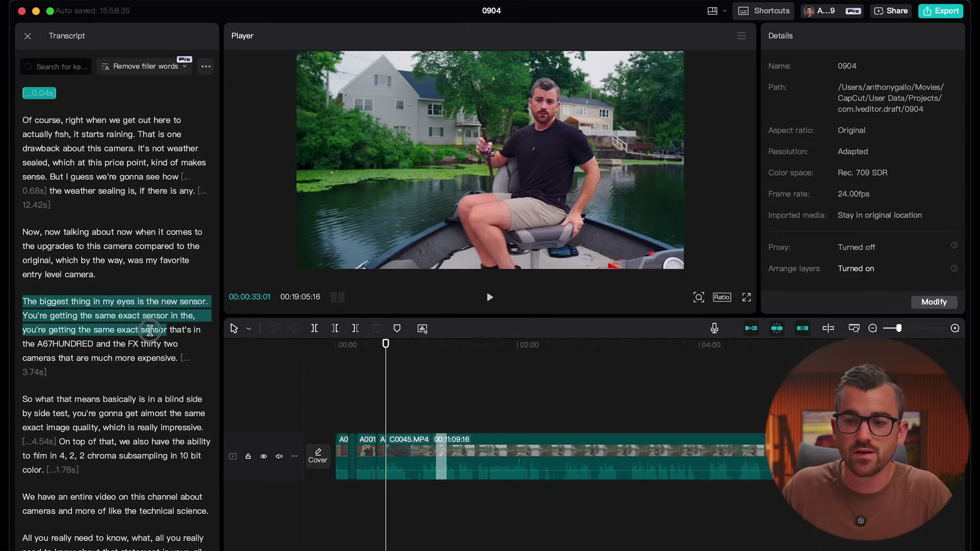Open the Shortcuts panel
The height and width of the screenshot is (551, 980).
(764, 11)
